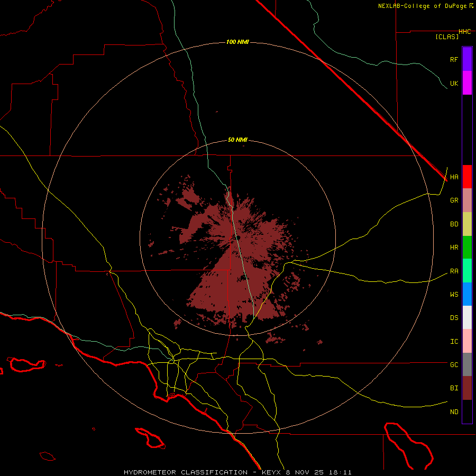Screen dimensions: 476x476
Task: Click the 100 NMI range ring label
Action: click(237, 42)
